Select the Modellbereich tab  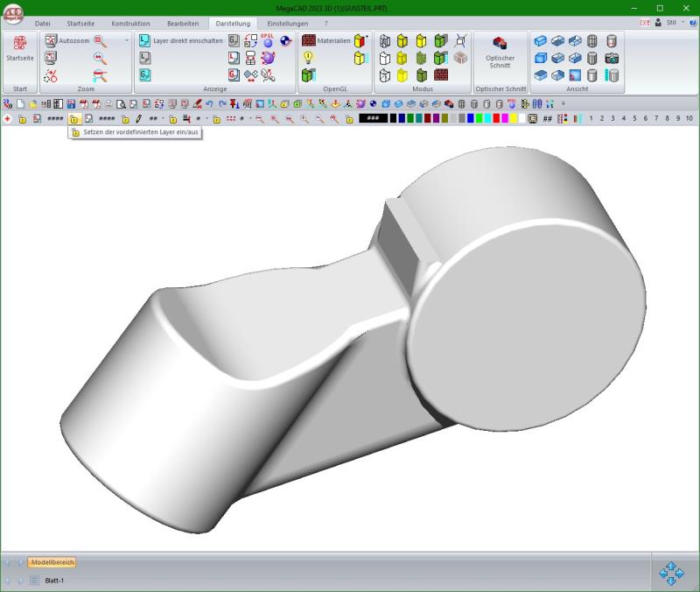(x=52, y=562)
